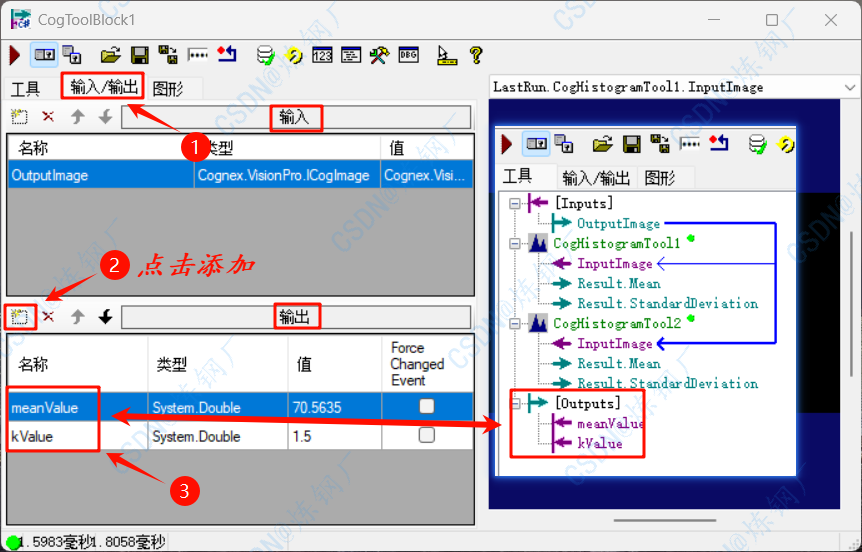The width and height of the screenshot is (862, 552).
Task: Open help with yellow question mark
Action: click(476, 55)
